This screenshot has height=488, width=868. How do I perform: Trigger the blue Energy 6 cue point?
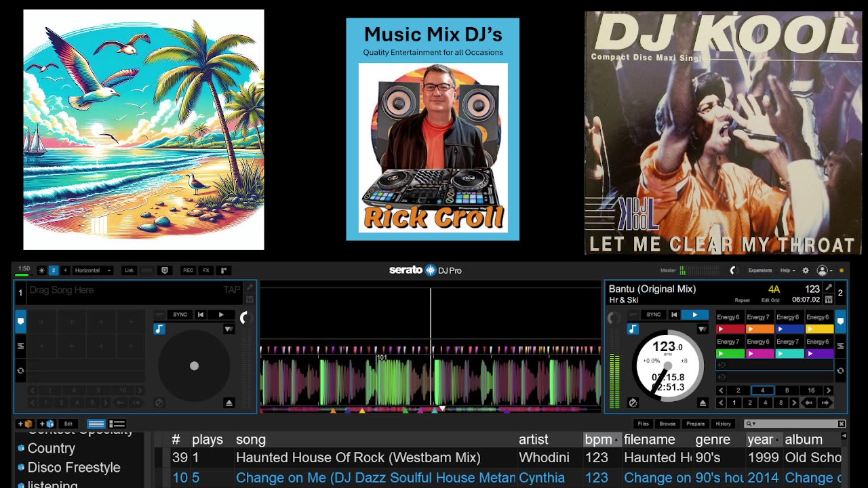[x=790, y=329]
